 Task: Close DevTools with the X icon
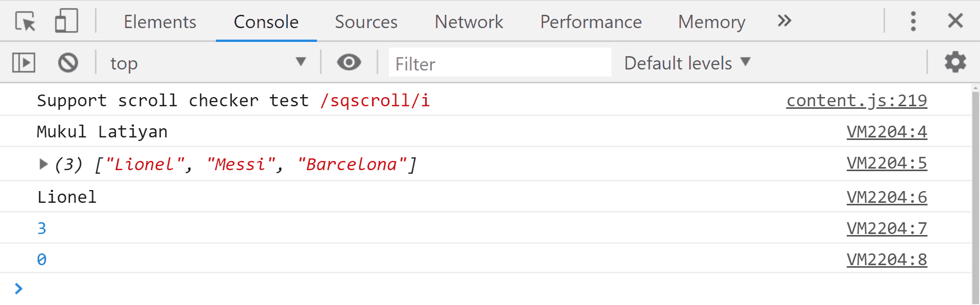(x=955, y=21)
